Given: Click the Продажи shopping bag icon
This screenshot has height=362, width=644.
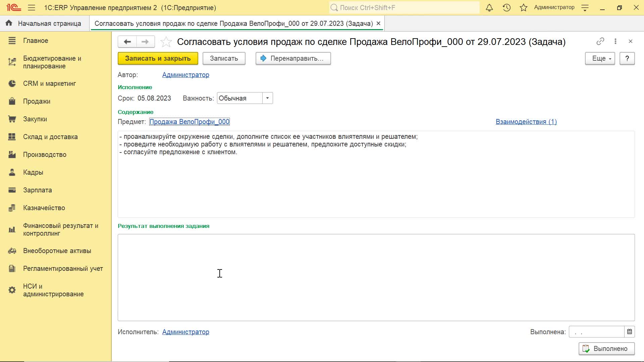Looking at the screenshot, I should coord(12,101).
